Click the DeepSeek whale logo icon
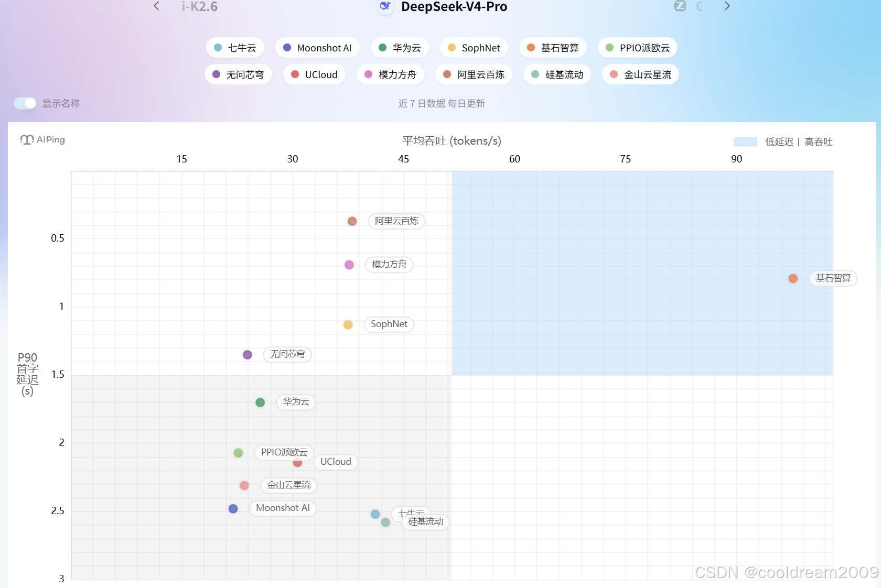 385,6
